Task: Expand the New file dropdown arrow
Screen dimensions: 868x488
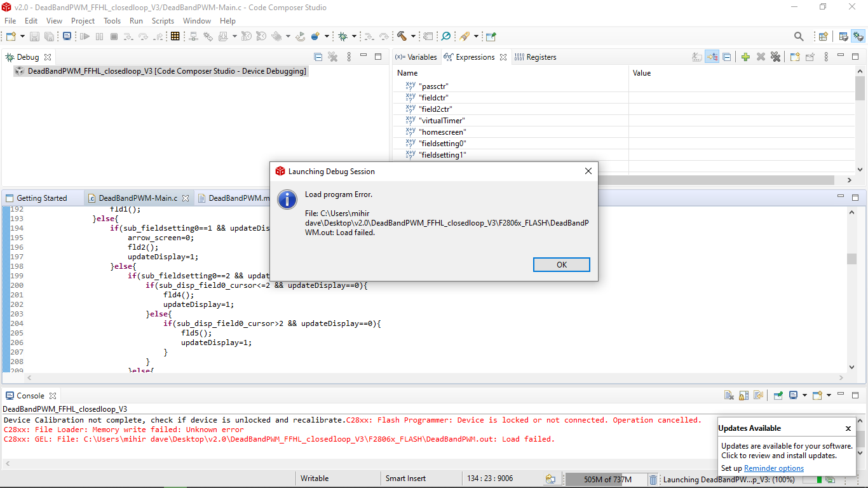Action: [23, 37]
